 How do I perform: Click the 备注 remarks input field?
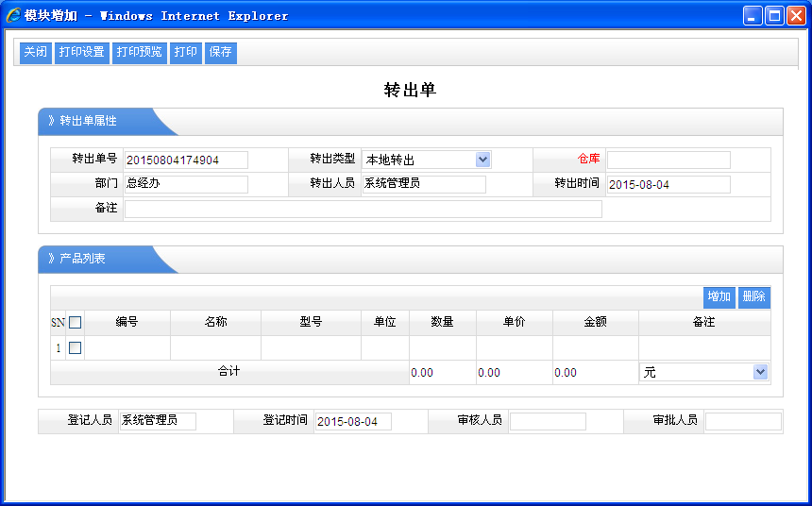pyautogui.click(x=364, y=209)
